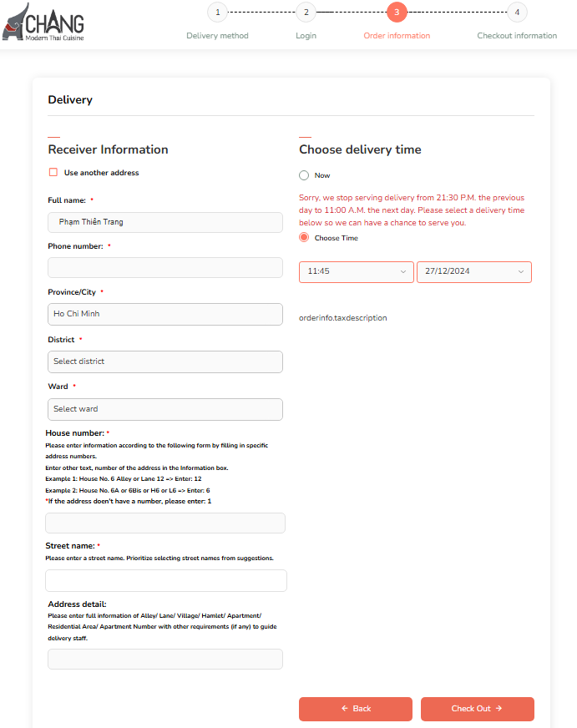The height and width of the screenshot is (728, 577).
Task: Focus the House number input field
Action: (165, 523)
